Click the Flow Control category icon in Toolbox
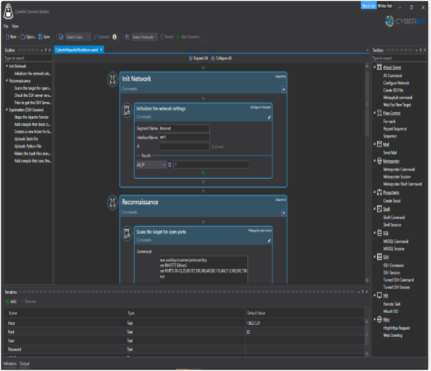431x371 pixels. (379, 113)
